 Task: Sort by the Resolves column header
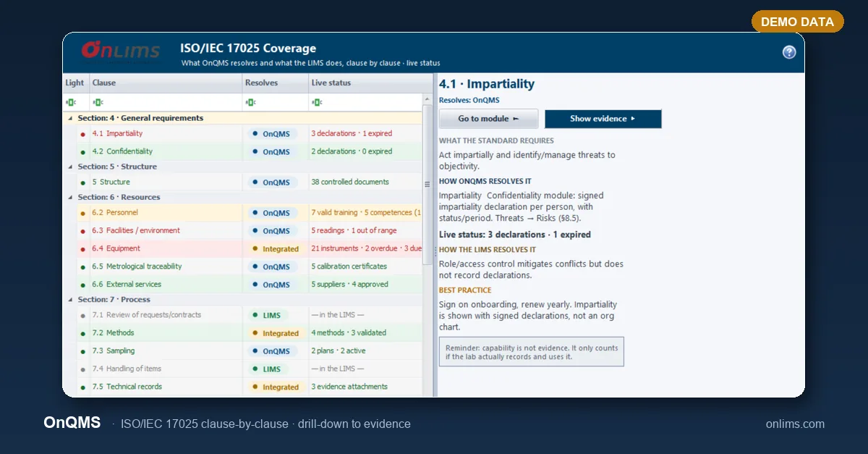click(276, 83)
